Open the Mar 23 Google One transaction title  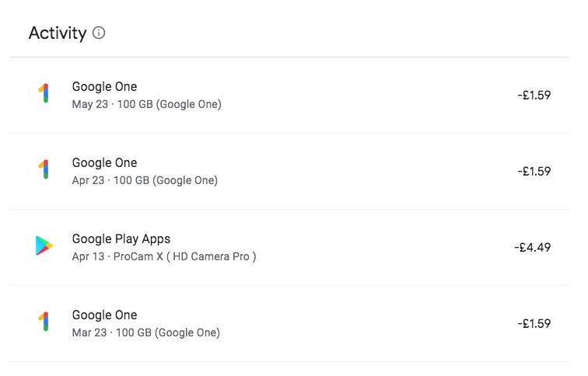pyautogui.click(x=105, y=315)
